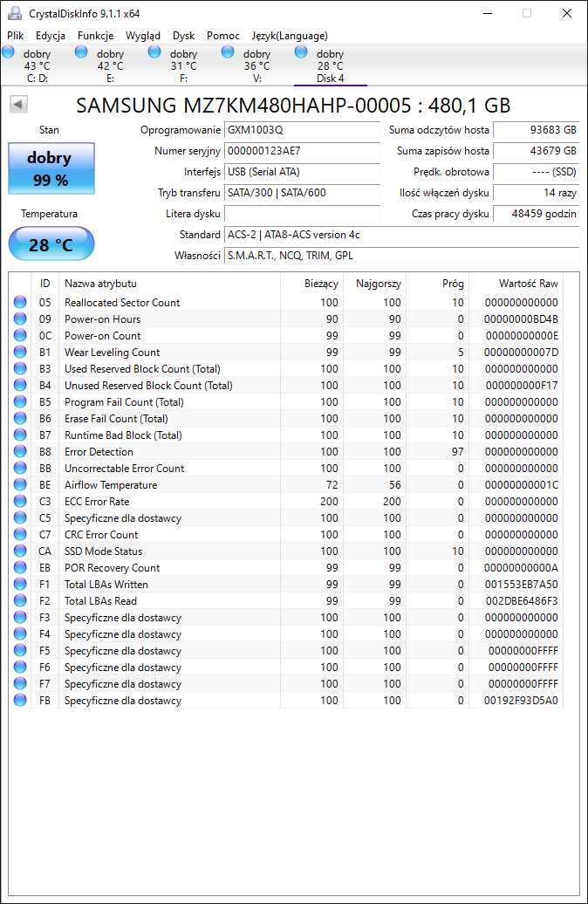Click the standard field ACS-2 | ATA8-ACS version 4c
This screenshot has height=904, width=588.
(402, 235)
